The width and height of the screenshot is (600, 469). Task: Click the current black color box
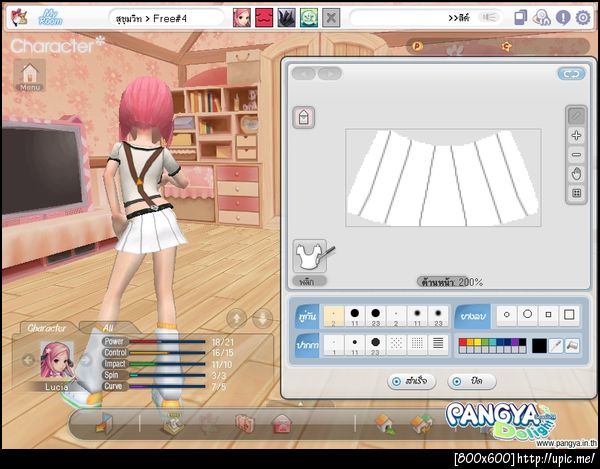point(539,346)
